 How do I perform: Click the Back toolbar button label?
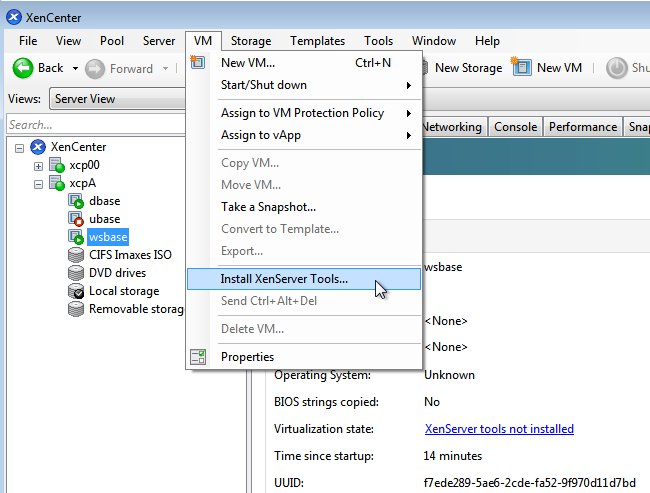point(51,68)
